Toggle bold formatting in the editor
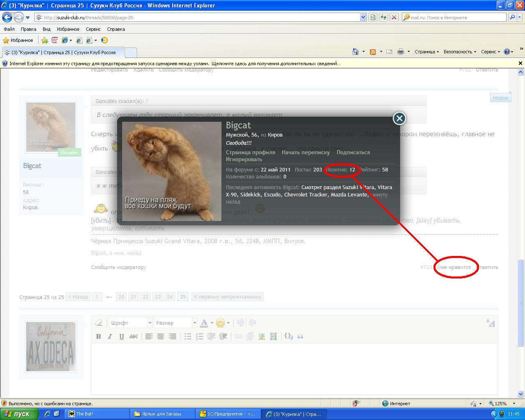The width and height of the screenshot is (525, 420). pos(98,336)
